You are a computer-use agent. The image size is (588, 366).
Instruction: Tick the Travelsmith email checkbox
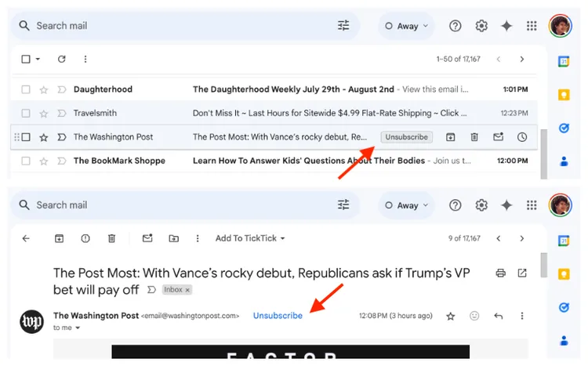tap(26, 113)
